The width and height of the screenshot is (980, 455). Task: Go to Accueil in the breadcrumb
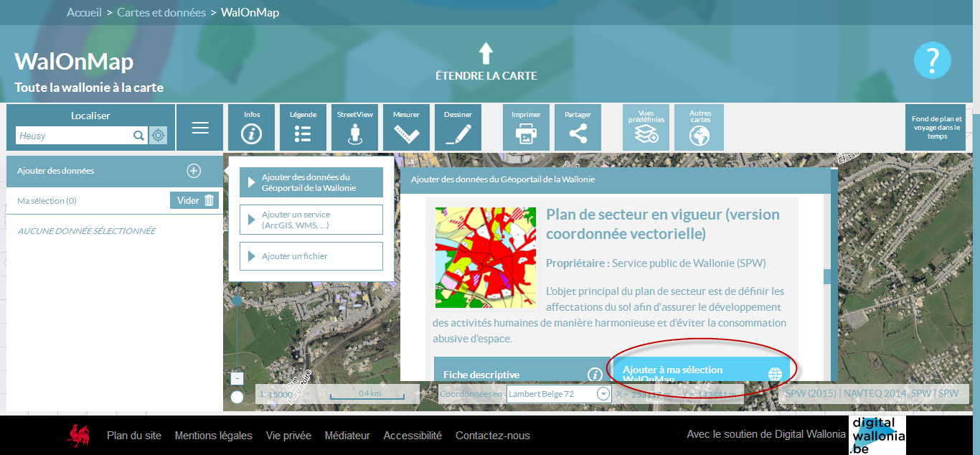(85, 13)
